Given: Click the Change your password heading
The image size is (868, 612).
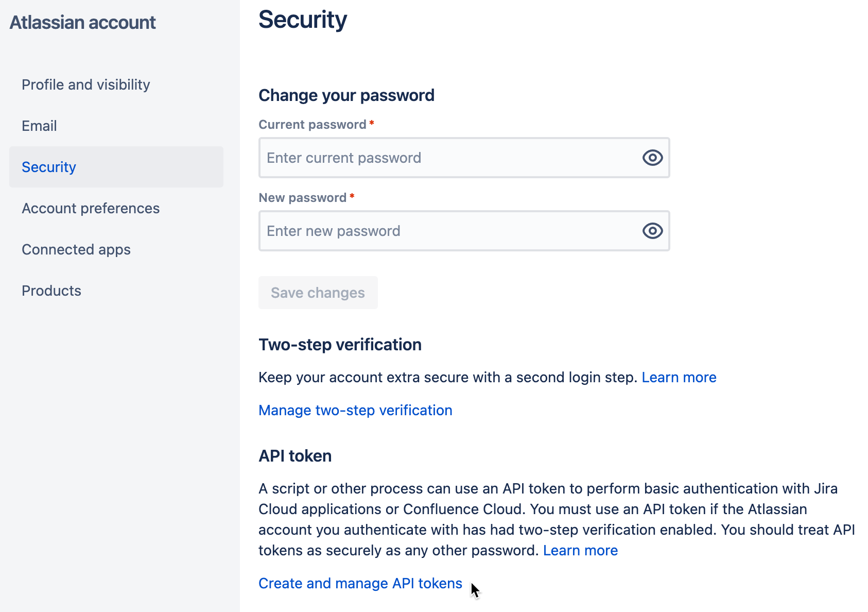Looking at the screenshot, I should click(x=346, y=95).
